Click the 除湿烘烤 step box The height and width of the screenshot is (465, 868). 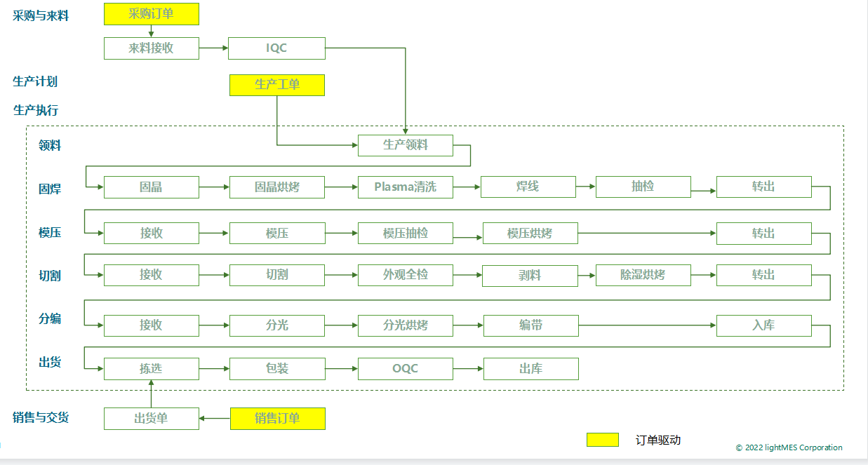643,275
